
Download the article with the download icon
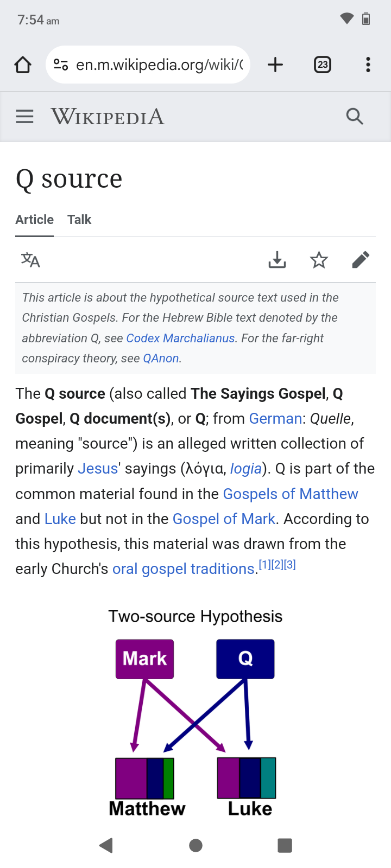(x=277, y=260)
